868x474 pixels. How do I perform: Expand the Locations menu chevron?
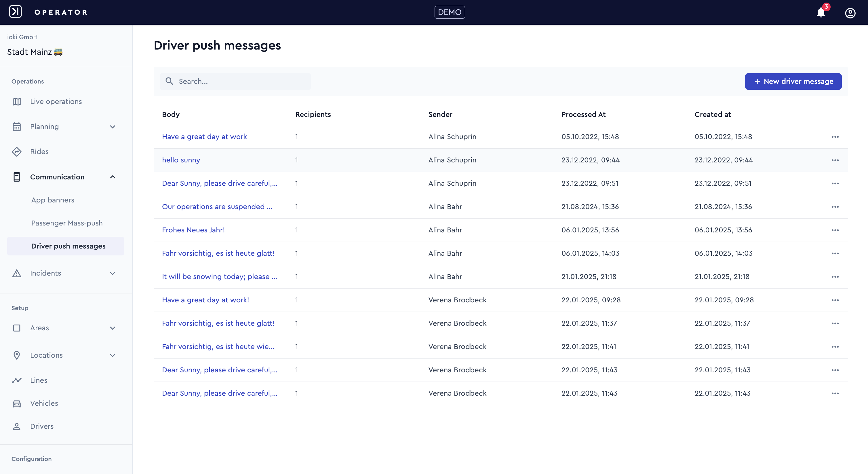tap(113, 355)
